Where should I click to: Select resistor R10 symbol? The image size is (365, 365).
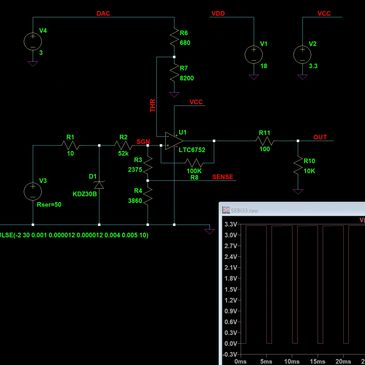tap(298, 166)
